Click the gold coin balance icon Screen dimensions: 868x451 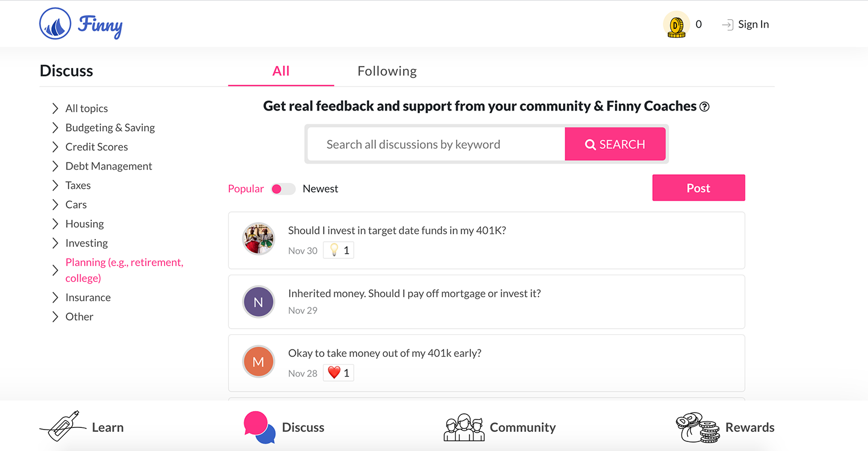pos(676,25)
